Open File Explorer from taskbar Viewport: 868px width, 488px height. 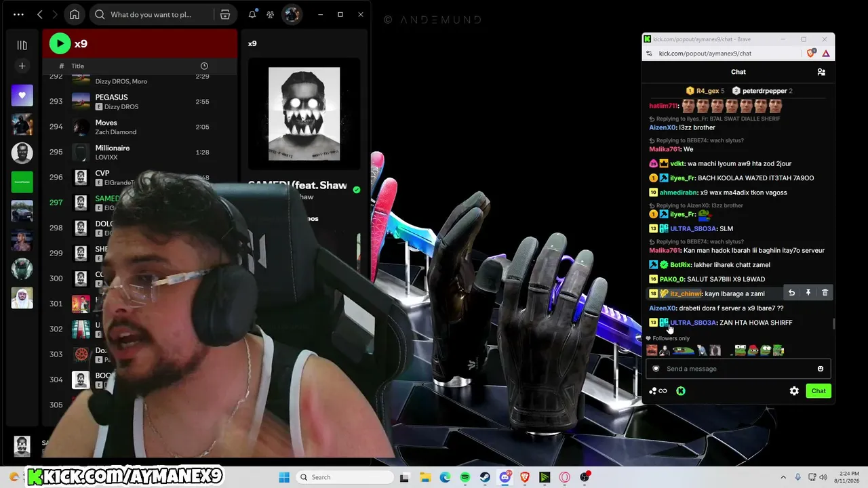pos(425,477)
